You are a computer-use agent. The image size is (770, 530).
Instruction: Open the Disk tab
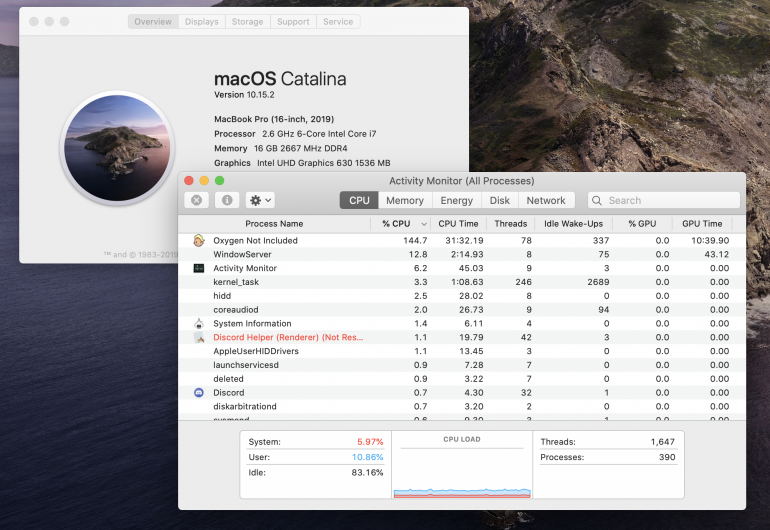coord(500,200)
